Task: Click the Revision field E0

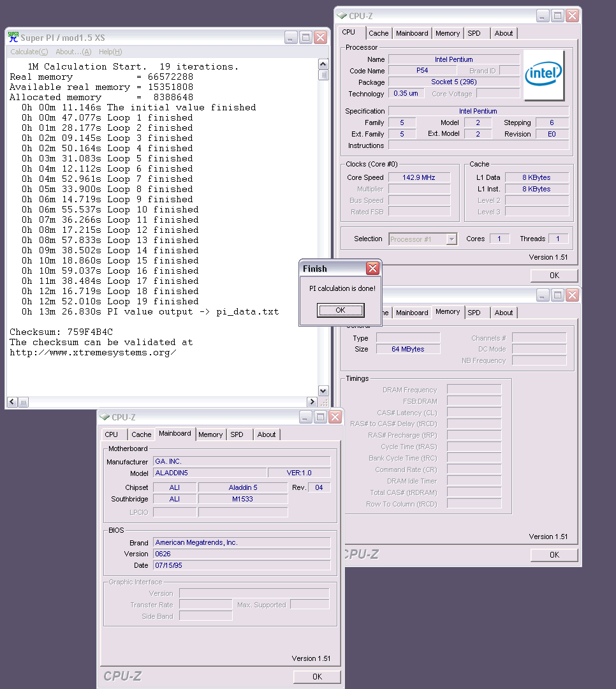Action: coord(552,134)
